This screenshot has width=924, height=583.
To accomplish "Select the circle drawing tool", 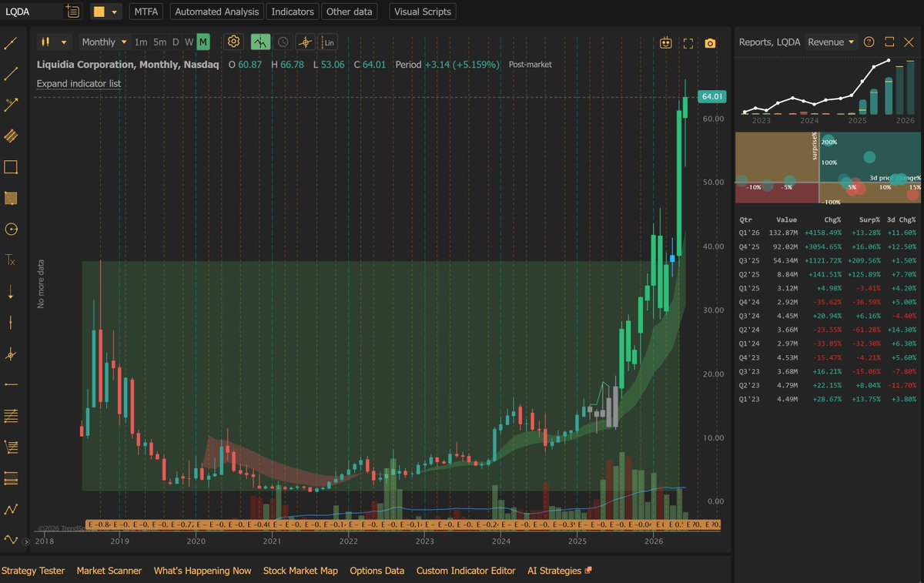I will [11, 229].
